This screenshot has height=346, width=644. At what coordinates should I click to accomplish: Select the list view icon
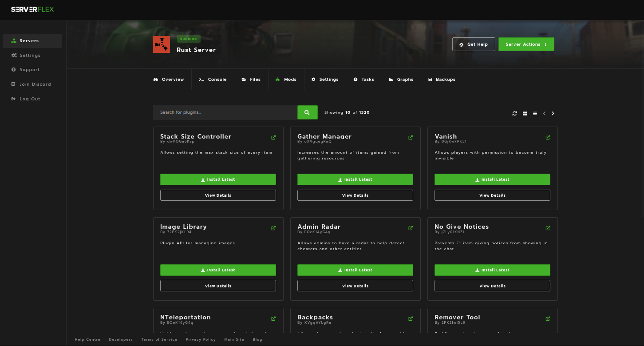535,113
